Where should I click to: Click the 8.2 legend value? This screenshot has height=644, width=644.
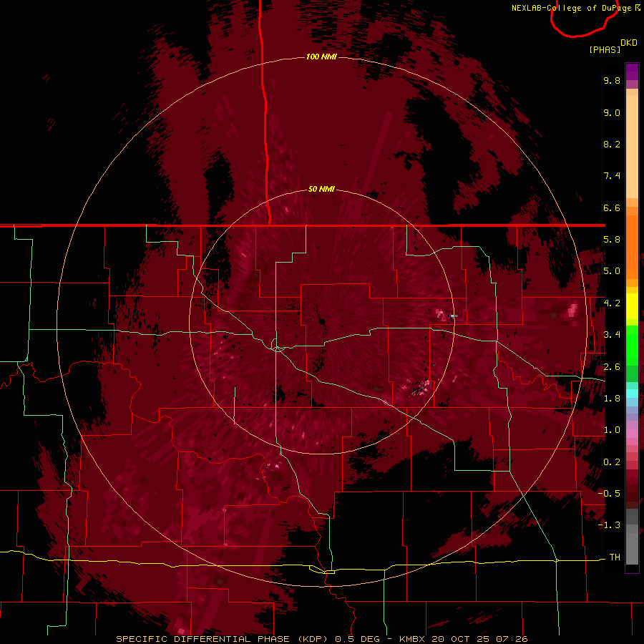[x=612, y=145]
